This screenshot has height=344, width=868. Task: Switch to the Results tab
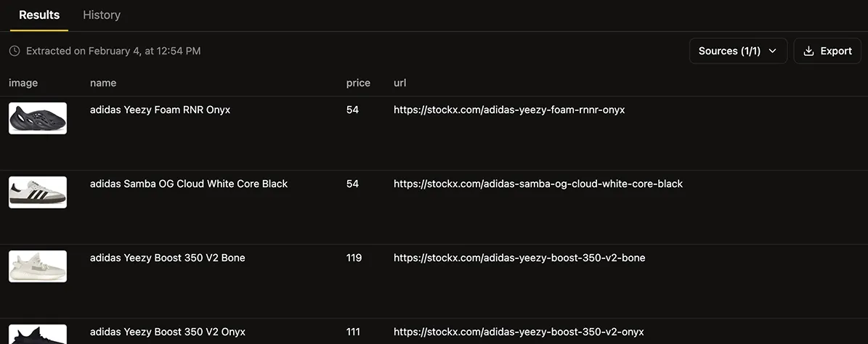[39, 15]
